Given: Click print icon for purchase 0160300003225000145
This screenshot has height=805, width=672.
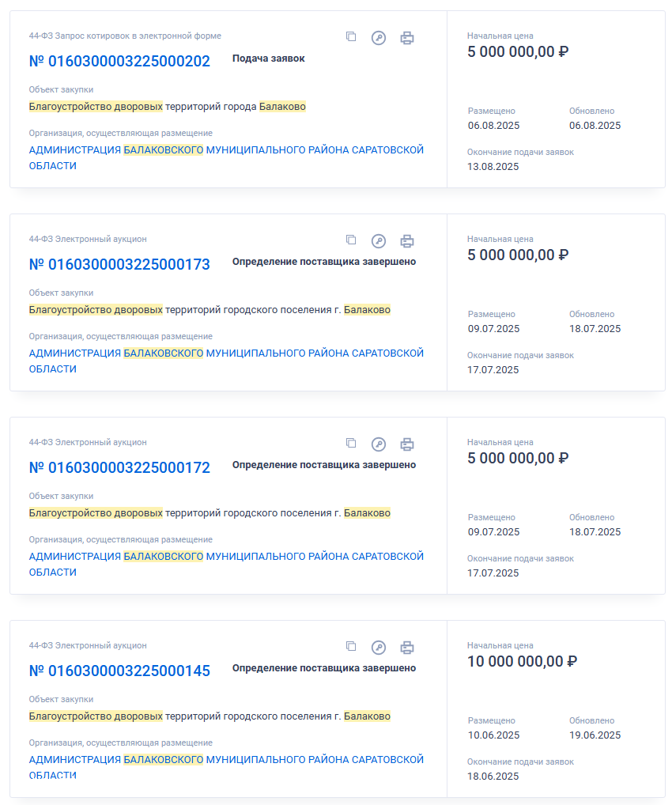Looking at the screenshot, I should (407, 648).
